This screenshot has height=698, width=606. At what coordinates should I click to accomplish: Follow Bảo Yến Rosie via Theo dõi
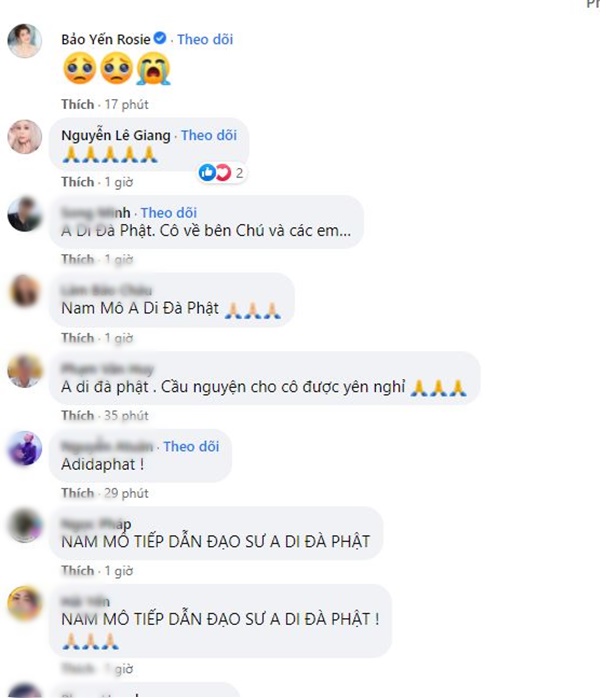(x=205, y=39)
